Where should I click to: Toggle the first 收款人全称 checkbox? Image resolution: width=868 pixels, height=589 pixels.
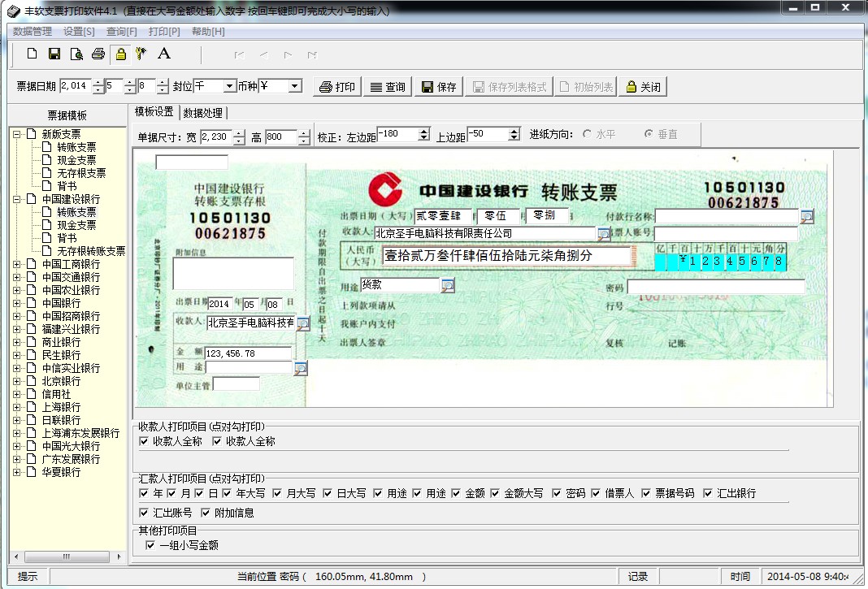[144, 441]
